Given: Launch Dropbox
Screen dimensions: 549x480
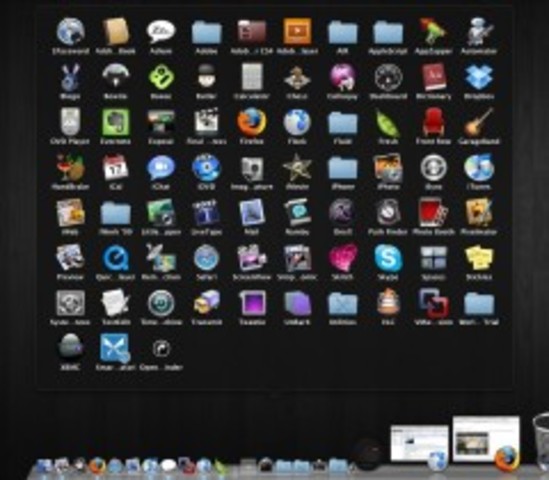Looking at the screenshot, I should coord(479,77).
